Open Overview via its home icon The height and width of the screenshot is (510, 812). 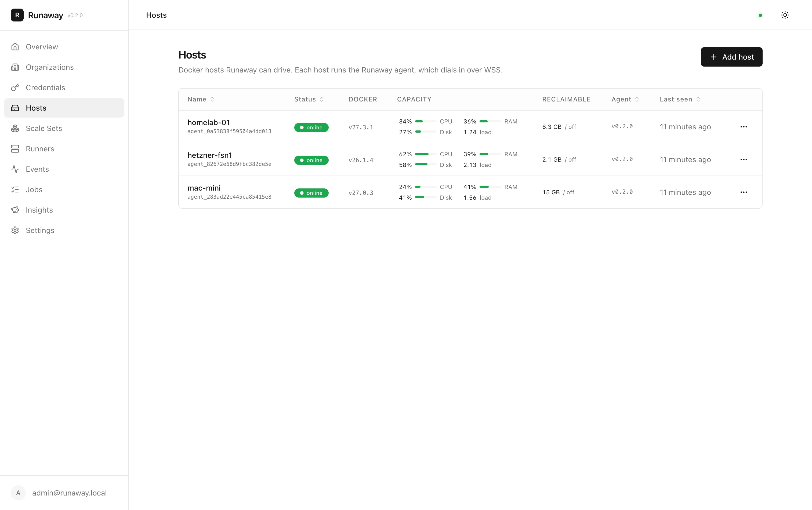(x=15, y=47)
